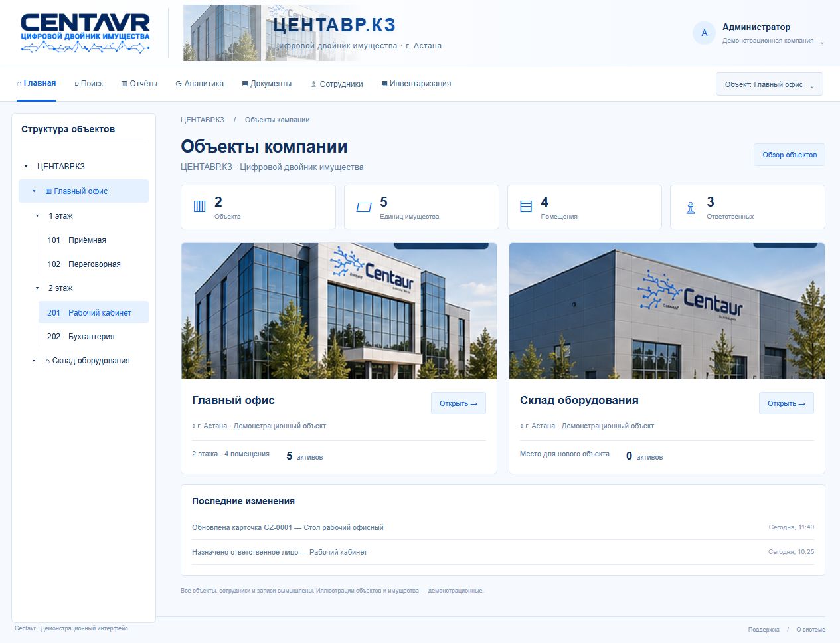
Task: Open the Объект: Главный офис selector
Action: click(769, 84)
